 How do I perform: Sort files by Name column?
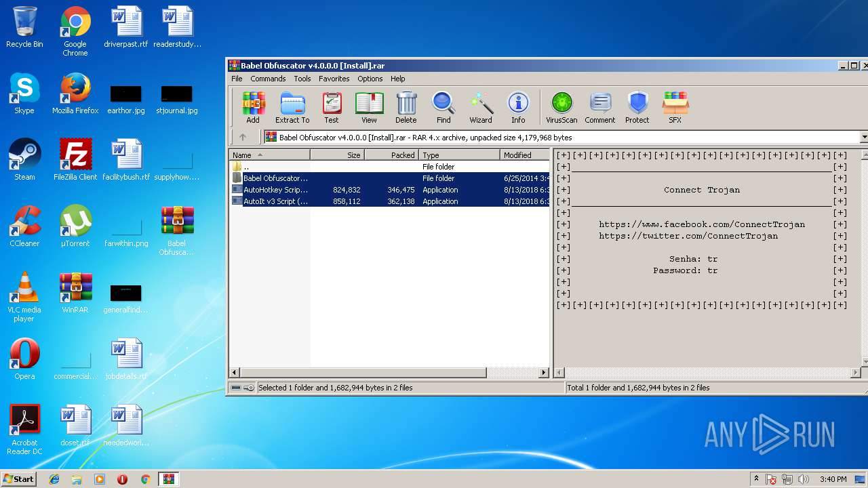tap(270, 155)
